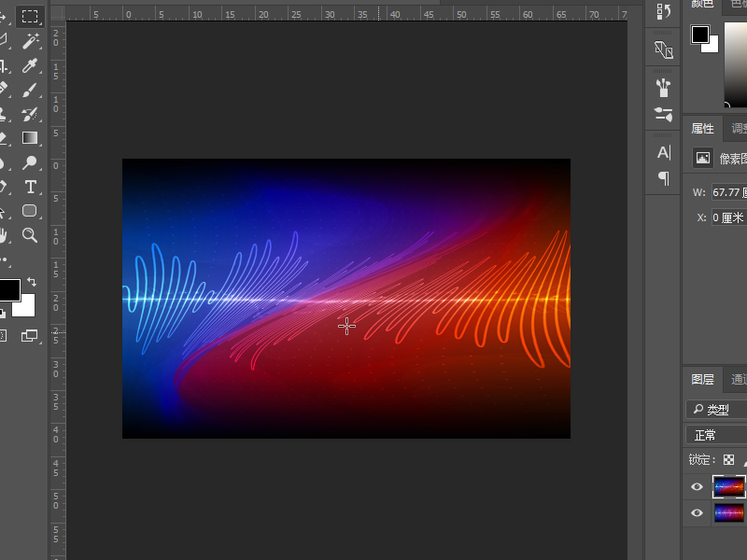The image size is (747, 560).
Task: Swap foreground and background colors arrow
Action: pyautogui.click(x=31, y=281)
